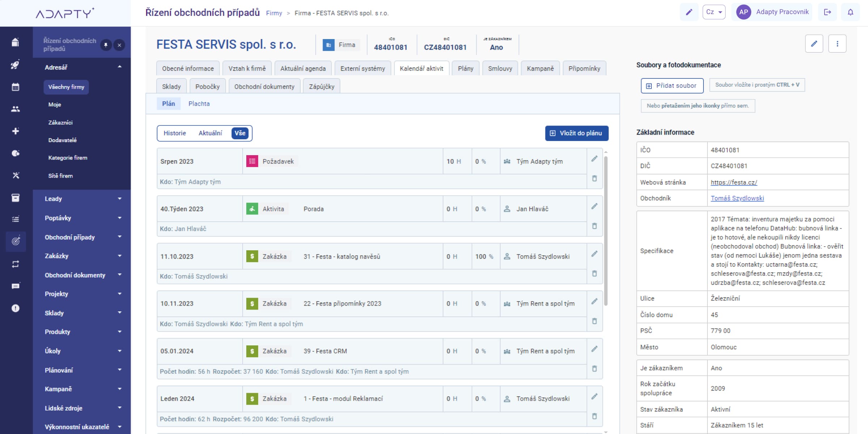
Task: Open the people icon in the left rail
Action: (x=15, y=109)
